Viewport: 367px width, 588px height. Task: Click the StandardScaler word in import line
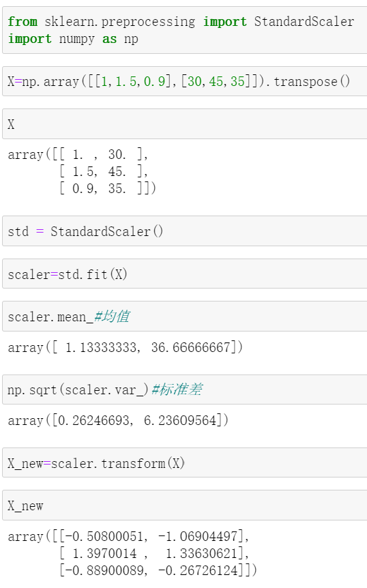[304, 22]
